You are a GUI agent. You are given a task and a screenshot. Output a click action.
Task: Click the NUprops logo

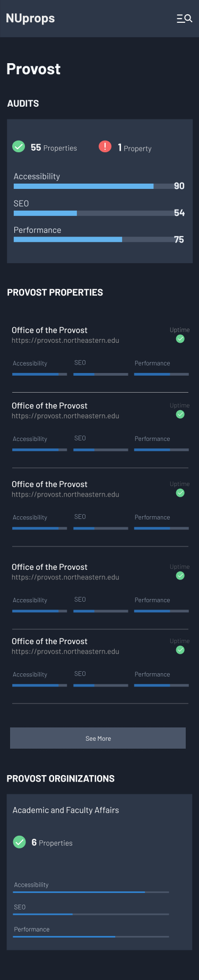(x=30, y=18)
